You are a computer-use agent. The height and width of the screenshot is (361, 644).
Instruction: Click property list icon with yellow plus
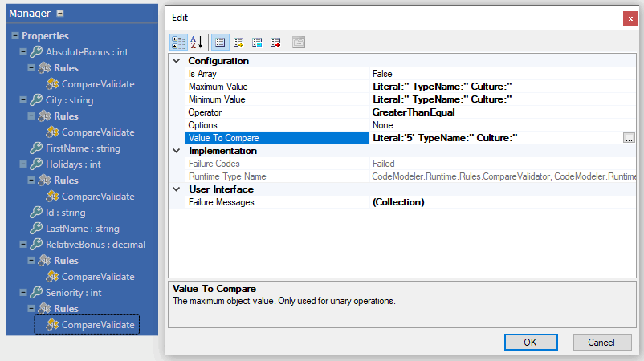point(238,43)
